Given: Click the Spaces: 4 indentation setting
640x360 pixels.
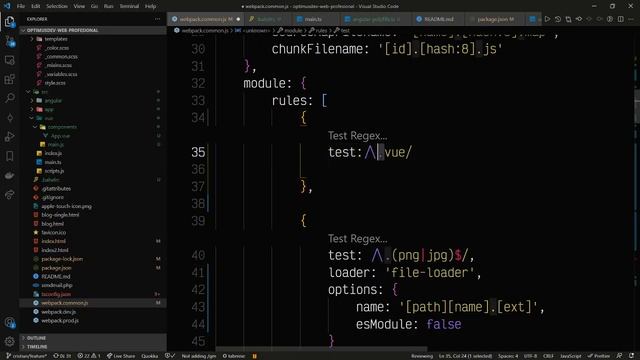Looking at the screenshot, I should 508,356.
